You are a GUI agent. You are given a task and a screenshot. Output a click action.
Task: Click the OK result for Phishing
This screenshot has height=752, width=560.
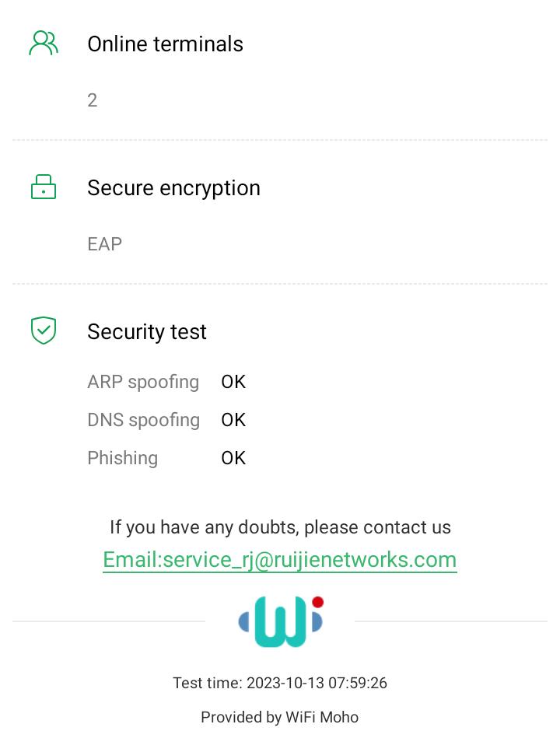[233, 458]
